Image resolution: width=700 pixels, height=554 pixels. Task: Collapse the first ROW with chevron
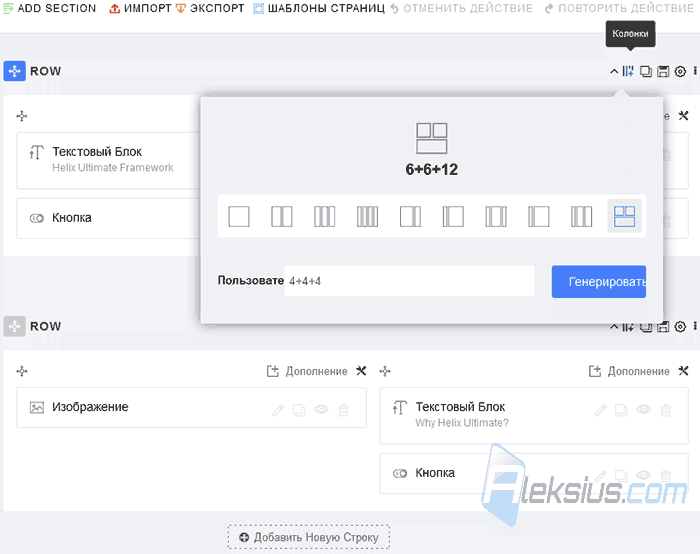click(x=614, y=71)
